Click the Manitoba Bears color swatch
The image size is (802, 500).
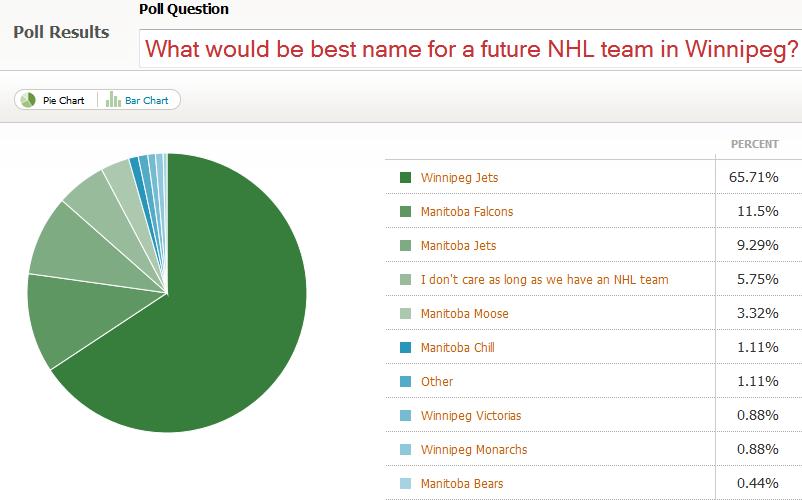pos(405,484)
